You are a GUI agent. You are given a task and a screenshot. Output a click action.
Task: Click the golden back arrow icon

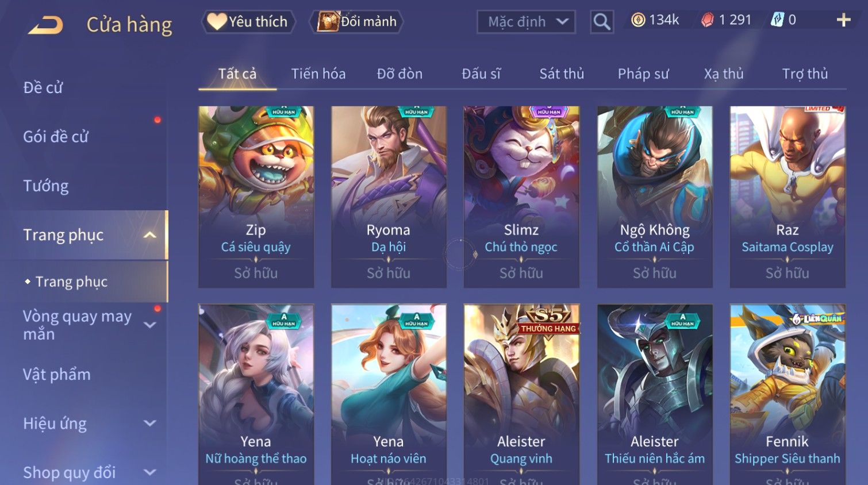tap(45, 25)
